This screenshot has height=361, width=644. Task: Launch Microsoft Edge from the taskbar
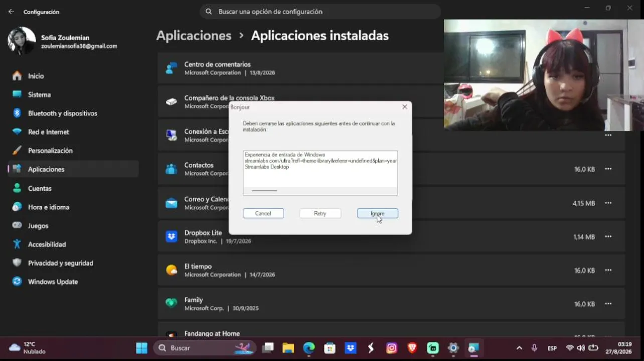click(309, 348)
